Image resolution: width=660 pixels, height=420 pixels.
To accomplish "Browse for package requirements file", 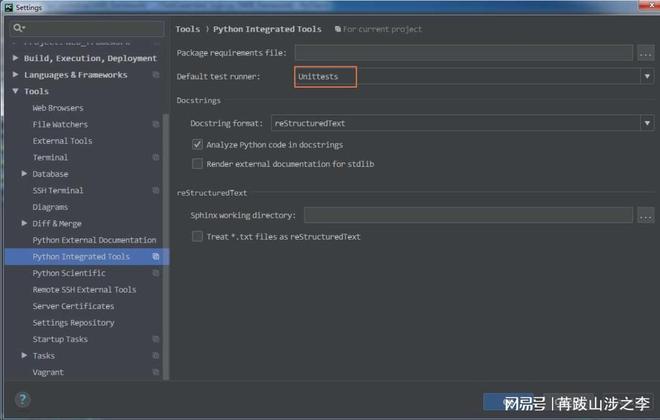I will click(x=646, y=53).
